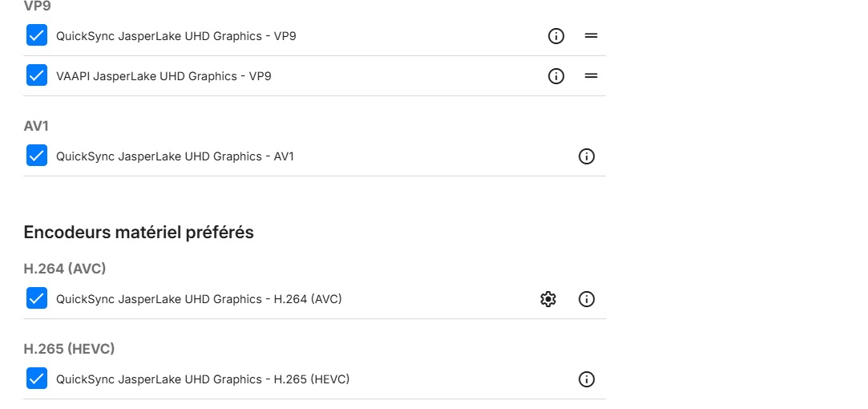868x409 pixels.
Task: Click the 'QuickSync JasperLake UHD Graphics - H.265 (HEVC)' label text
Action: 203,379
